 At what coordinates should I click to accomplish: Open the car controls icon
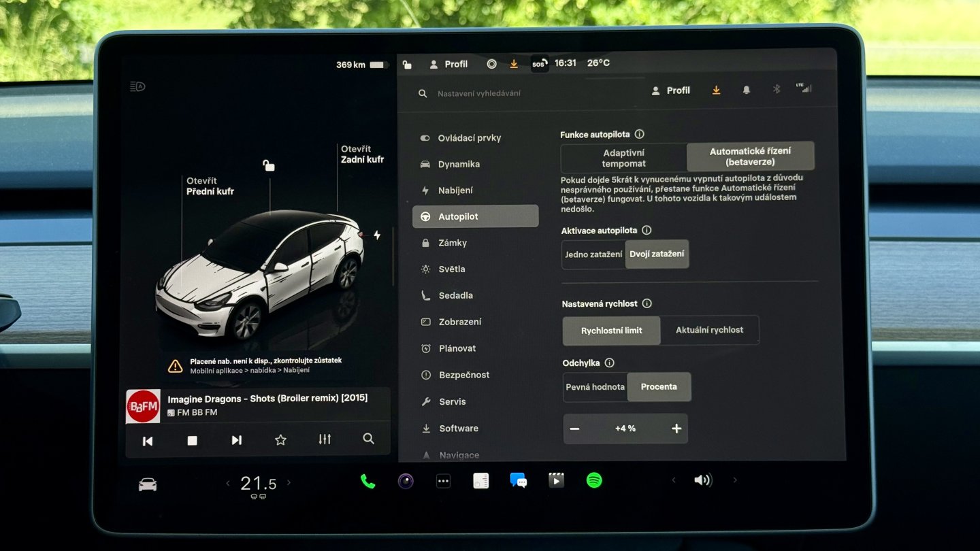point(148,484)
